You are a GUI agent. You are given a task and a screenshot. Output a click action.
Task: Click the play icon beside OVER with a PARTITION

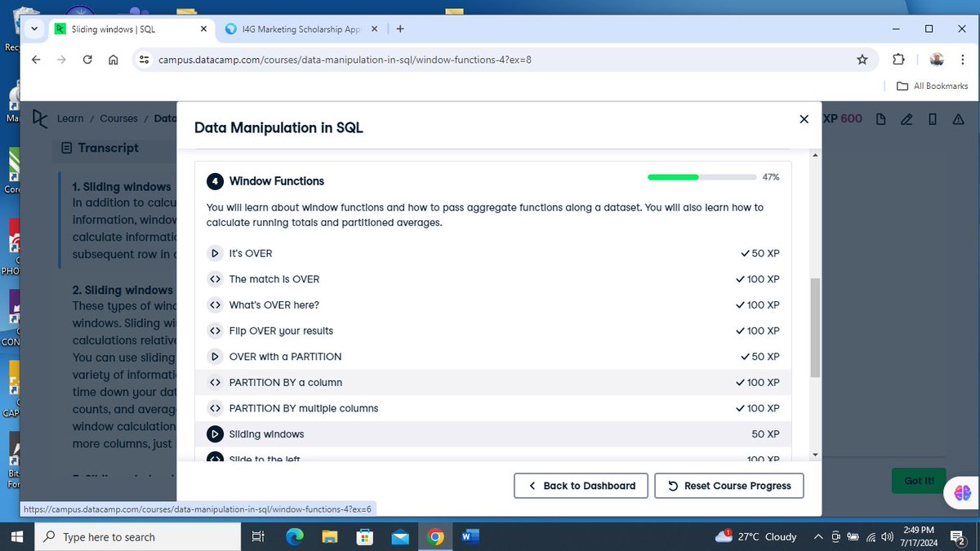pos(215,357)
